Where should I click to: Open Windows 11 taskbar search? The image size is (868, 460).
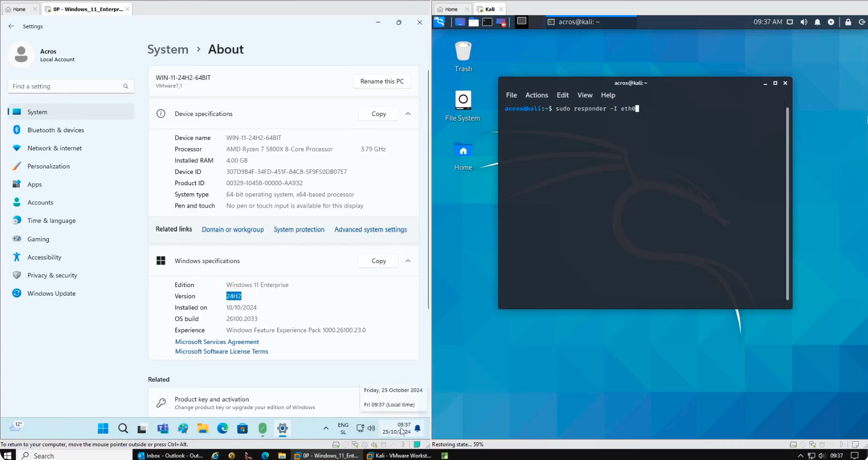tap(123, 428)
